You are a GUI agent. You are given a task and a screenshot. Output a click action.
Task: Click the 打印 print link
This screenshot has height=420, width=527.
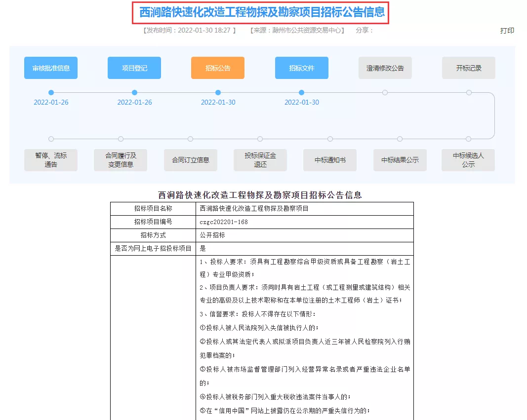tap(507, 31)
